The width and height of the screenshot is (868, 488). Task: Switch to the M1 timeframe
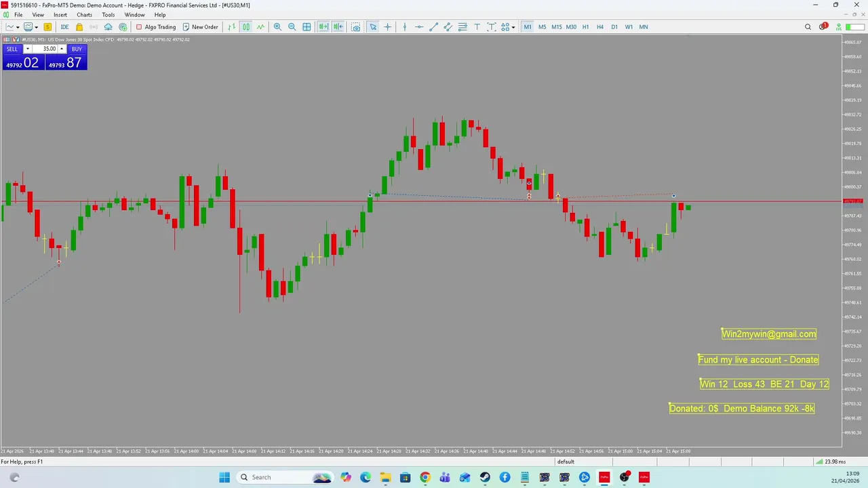coord(528,27)
